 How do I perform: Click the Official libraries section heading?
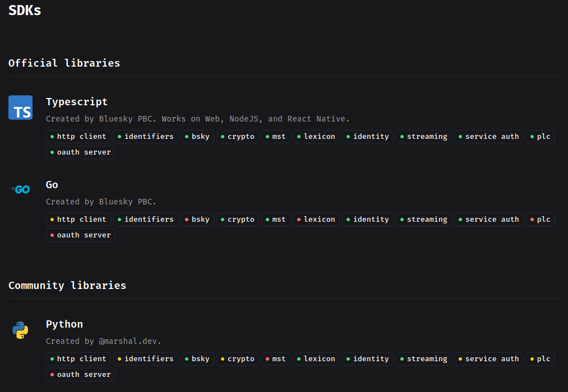[x=64, y=63]
